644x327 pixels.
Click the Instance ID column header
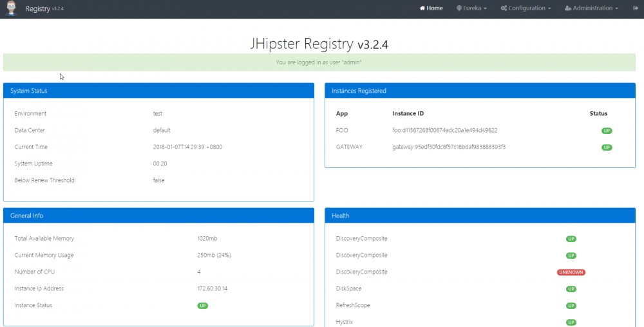(x=408, y=113)
